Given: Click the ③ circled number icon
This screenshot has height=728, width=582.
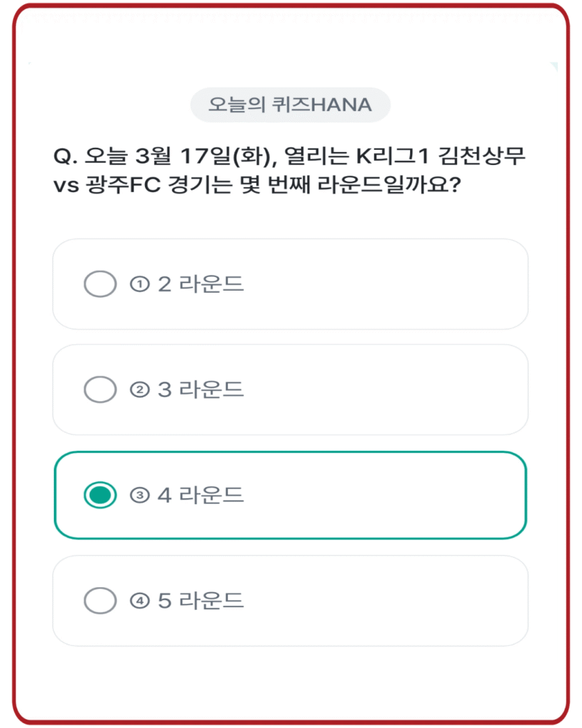Looking at the screenshot, I should [139, 495].
